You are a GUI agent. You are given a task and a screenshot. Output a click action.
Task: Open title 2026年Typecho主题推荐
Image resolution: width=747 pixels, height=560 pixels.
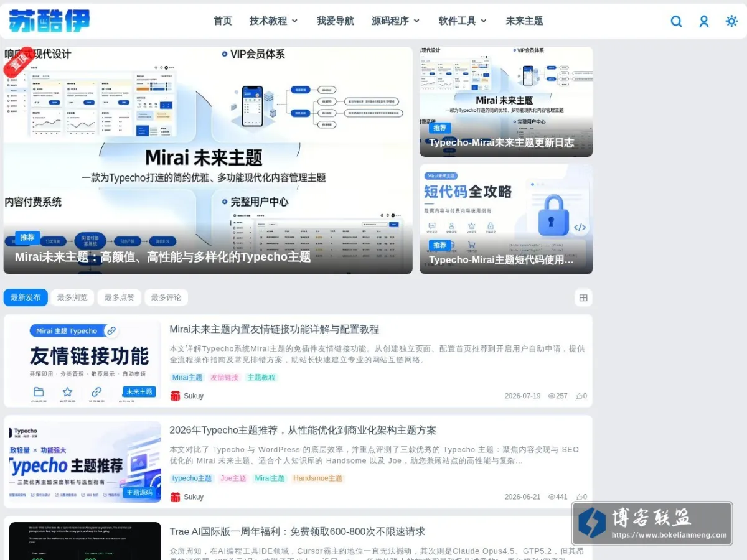point(303,430)
